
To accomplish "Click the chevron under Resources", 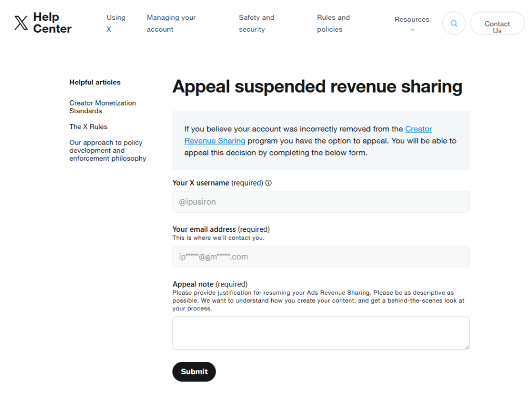I will coord(413,30).
